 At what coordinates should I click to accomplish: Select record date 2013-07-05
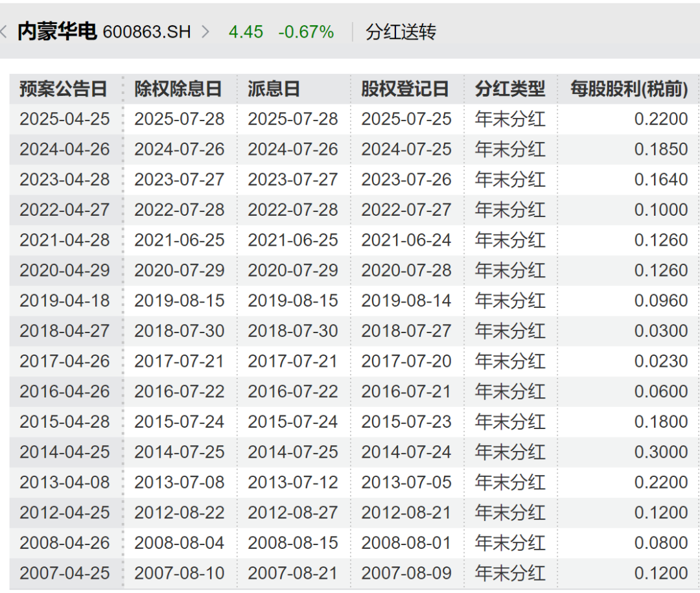[406, 483]
